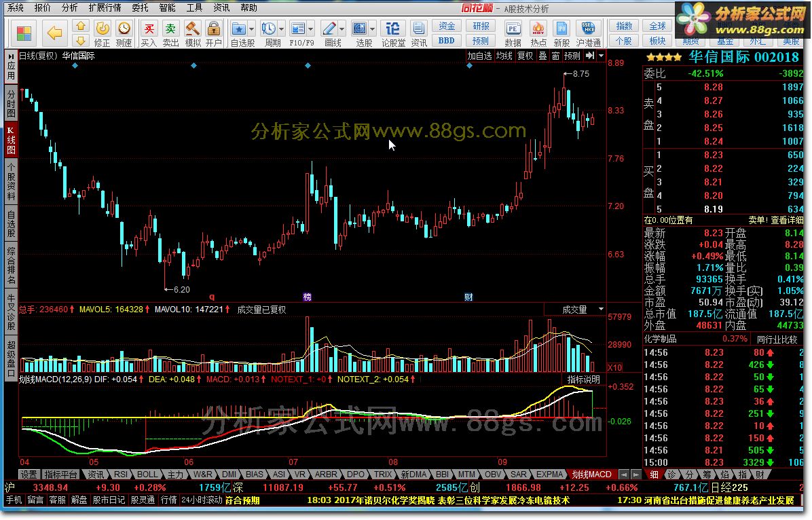The width and height of the screenshot is (812, 520).
Task: Open the 测速 clock icon
Action: click(x=124, y=34)
